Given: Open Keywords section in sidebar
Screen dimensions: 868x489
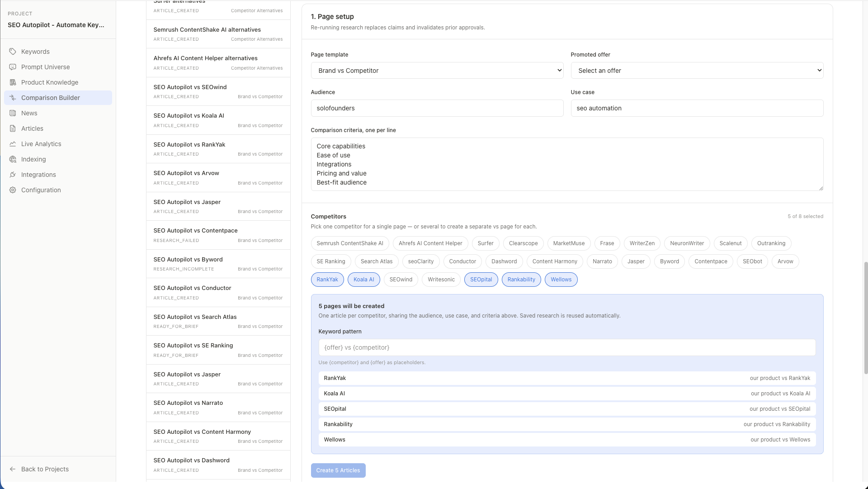Looking at the screenshot, I should pos(58,52).
